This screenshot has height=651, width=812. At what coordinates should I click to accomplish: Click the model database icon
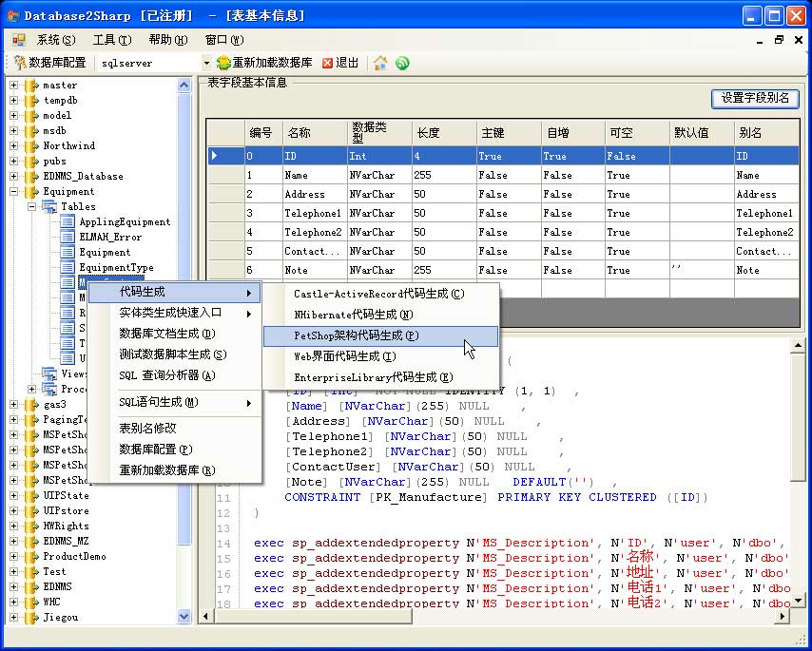click(x=32, y=115)
